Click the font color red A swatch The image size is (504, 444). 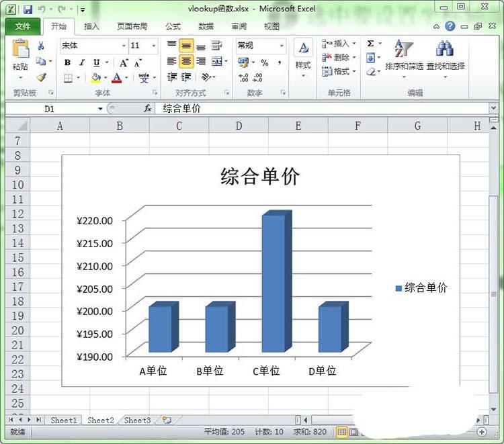(x=116, y=78)
